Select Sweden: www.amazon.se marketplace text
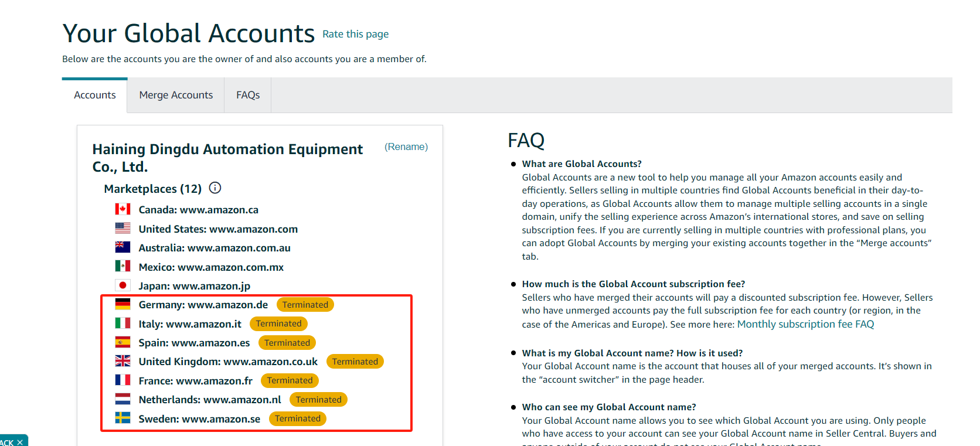The image size is (980, 446). [x=199, y=419]
